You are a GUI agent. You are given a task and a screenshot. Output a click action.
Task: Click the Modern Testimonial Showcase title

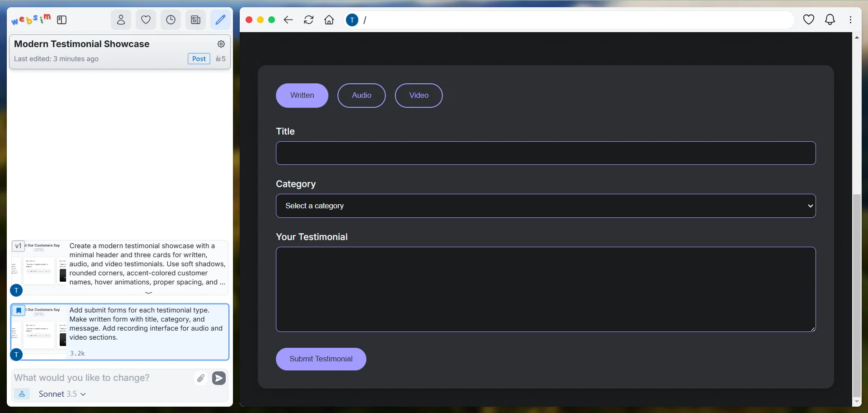coord(82,44)
